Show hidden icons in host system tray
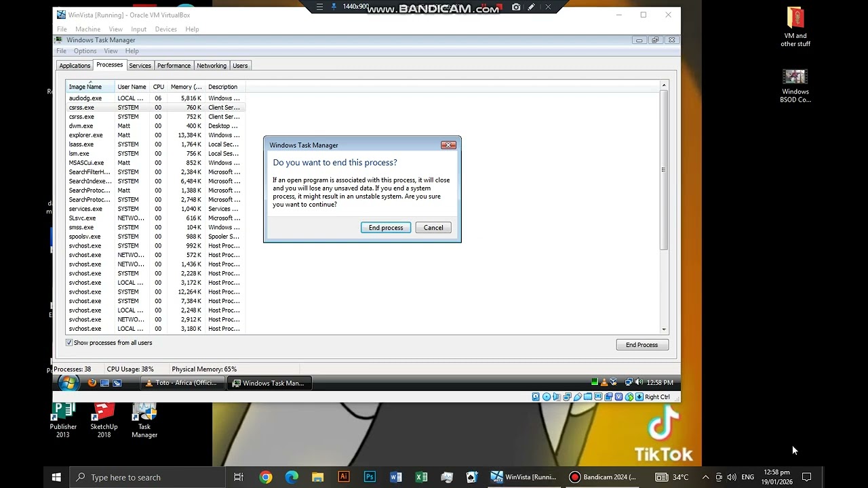This screenshot has width=868, height=488. 705,477
